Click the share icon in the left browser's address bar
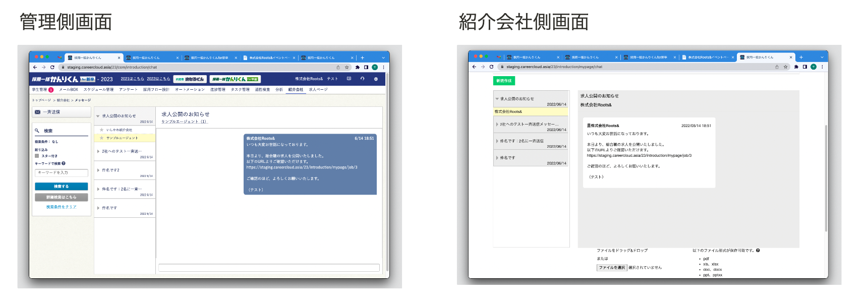 click(x=338, y=67)
